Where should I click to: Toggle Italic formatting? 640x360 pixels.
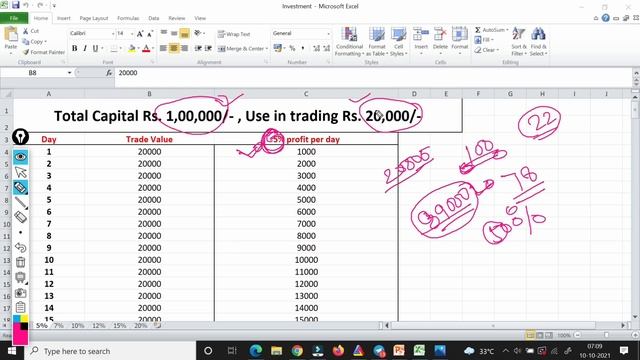click(x=85, y=48)
